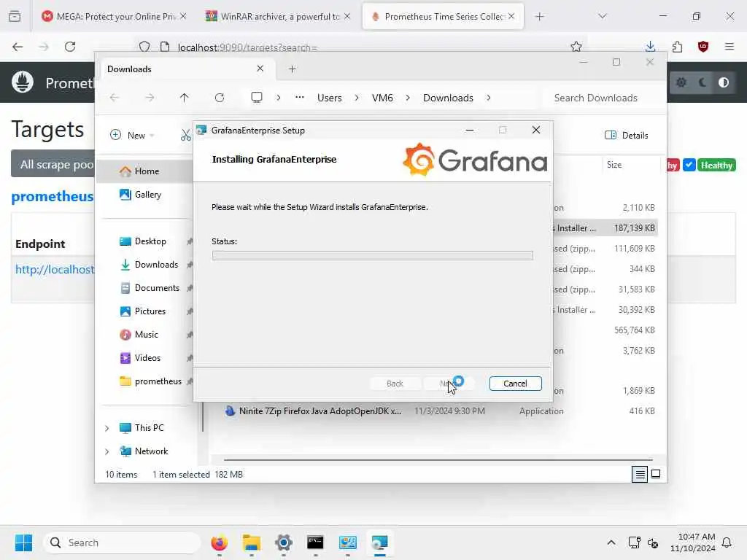This screenshot has height=560, width=747.
Task: Expand This PC tree node
Action: pyautogui.click(x=107, y=428)
